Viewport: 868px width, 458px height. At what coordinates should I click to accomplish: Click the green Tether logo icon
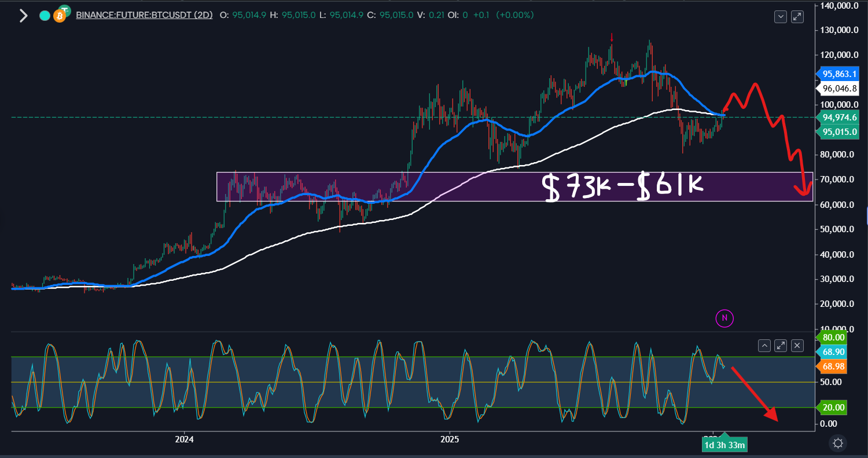pos(65,10)
